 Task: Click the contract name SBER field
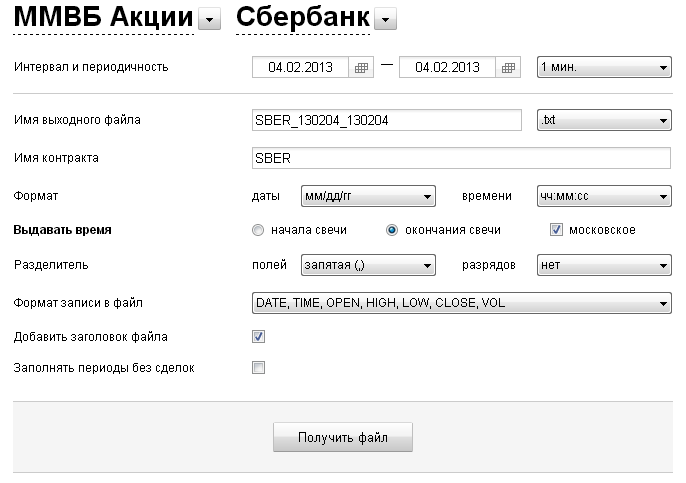(462, 158)
